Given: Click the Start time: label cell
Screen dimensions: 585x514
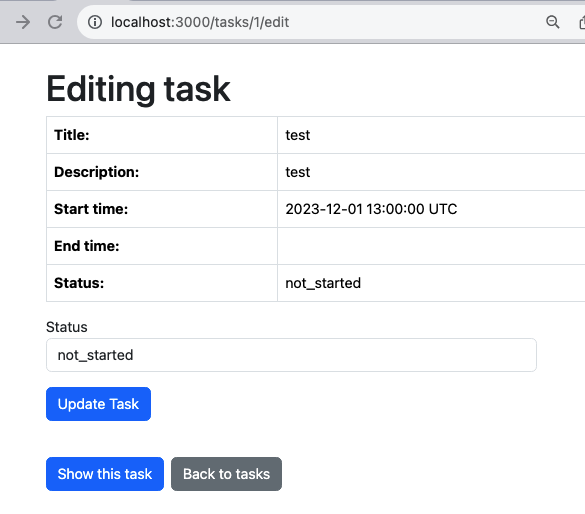Looking at the screenshot, I should [162, 209].
